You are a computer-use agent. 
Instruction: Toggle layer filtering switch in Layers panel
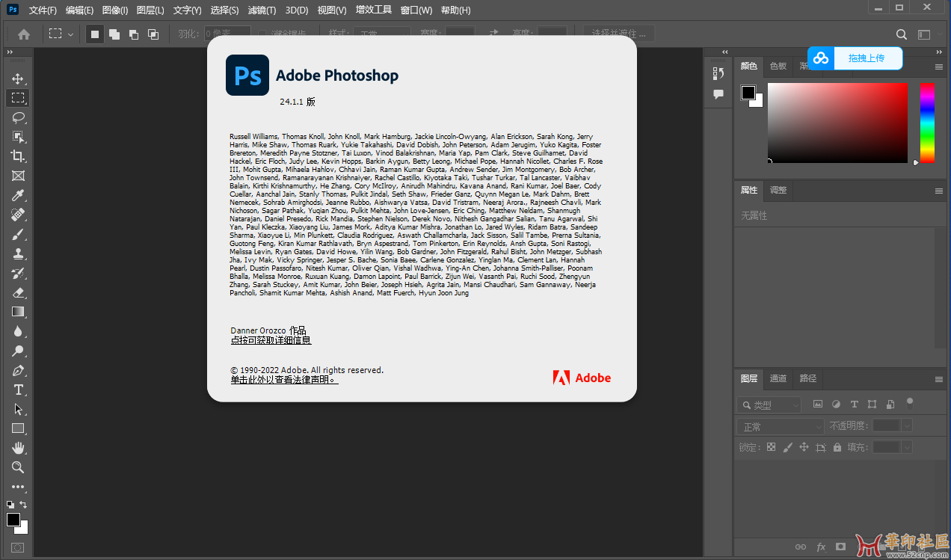tap(910, 403)
